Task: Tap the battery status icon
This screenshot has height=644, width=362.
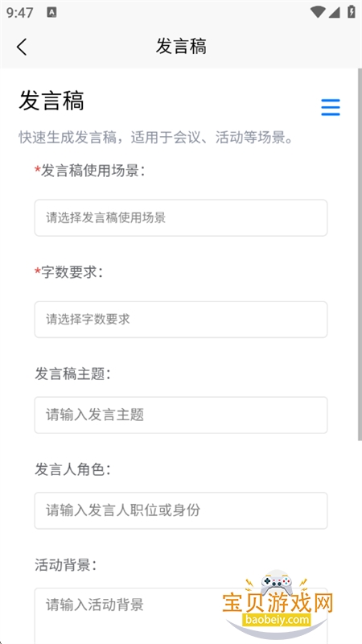Action: (x=352, y=12)
